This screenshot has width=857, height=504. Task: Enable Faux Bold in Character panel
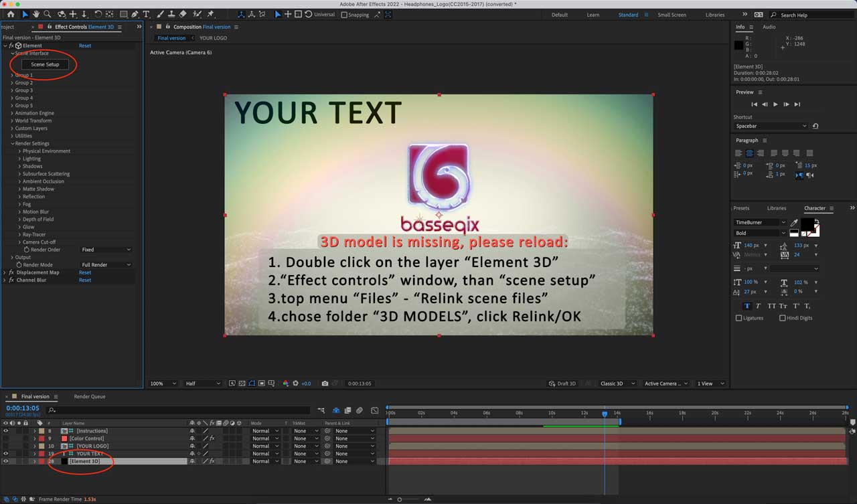click(x=747, y=306)
